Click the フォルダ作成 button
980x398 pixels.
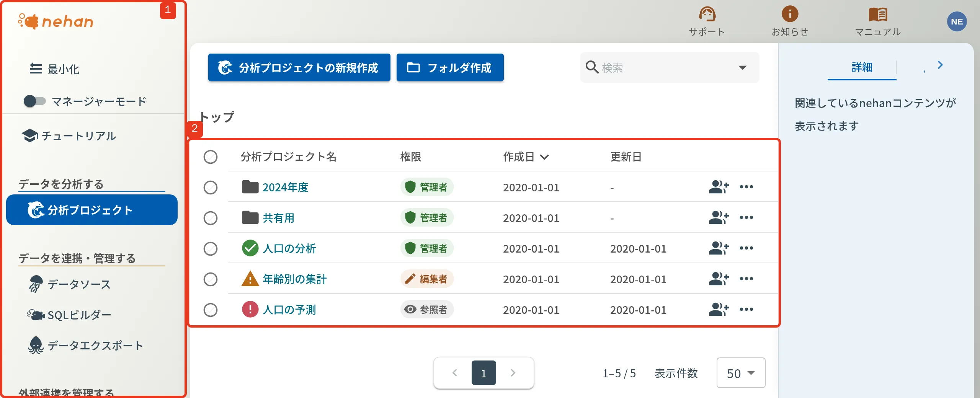(450, 67)
